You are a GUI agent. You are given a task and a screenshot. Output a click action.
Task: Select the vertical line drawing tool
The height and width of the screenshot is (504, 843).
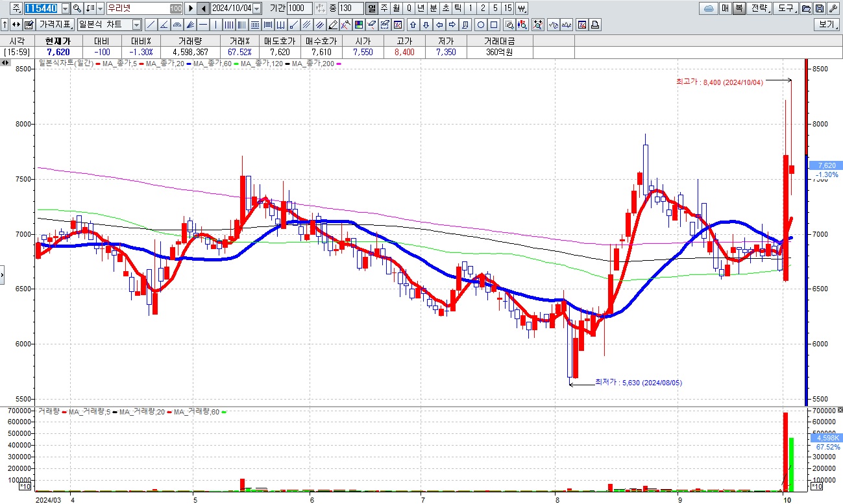click(x=216, y=25)
